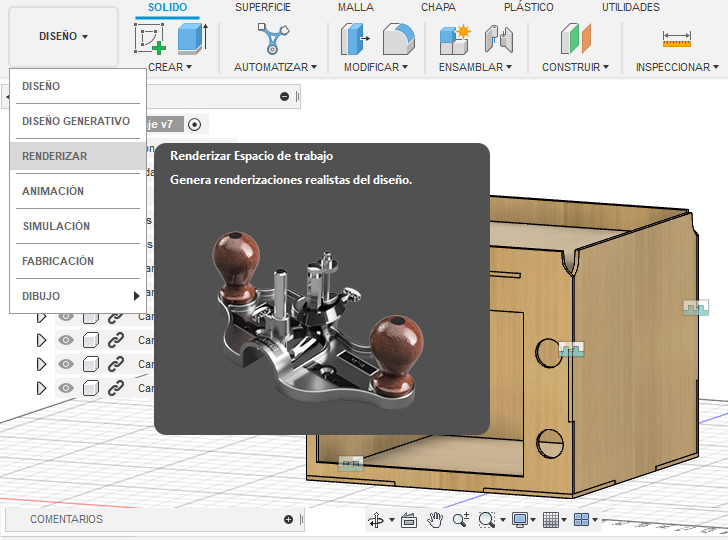Screen dimensions: 728x540
Task: Open Orbit type dropdown arrow
Action: pyautogui.click(x=392, y=520)
